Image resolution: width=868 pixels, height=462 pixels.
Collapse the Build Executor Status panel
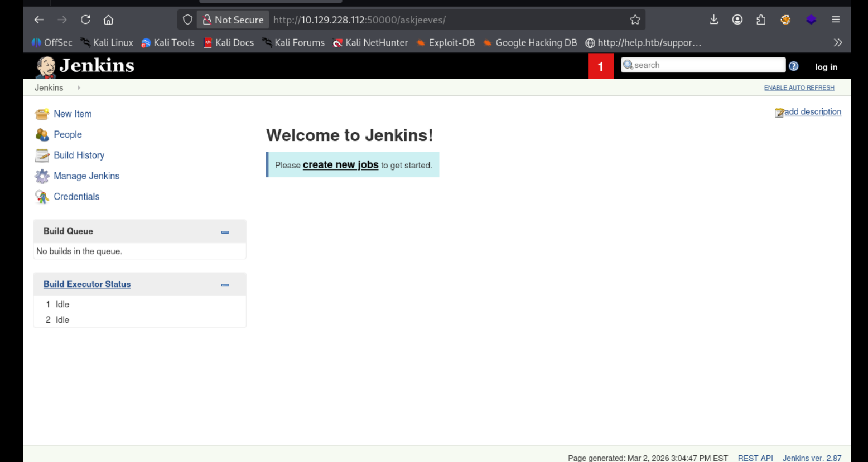[225, 285]
